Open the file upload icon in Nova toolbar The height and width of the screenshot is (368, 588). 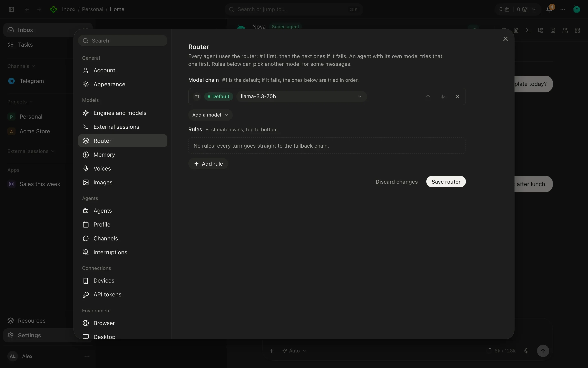(553, 30)
